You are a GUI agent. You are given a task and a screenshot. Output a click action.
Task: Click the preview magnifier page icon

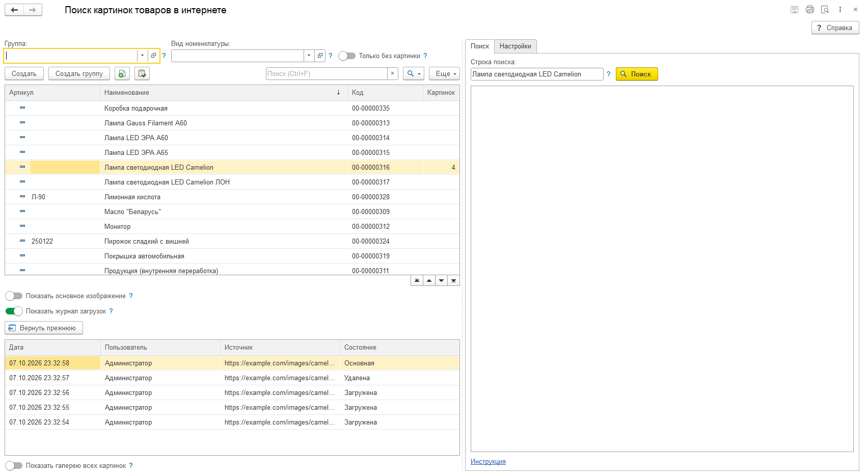click(825, 10)
